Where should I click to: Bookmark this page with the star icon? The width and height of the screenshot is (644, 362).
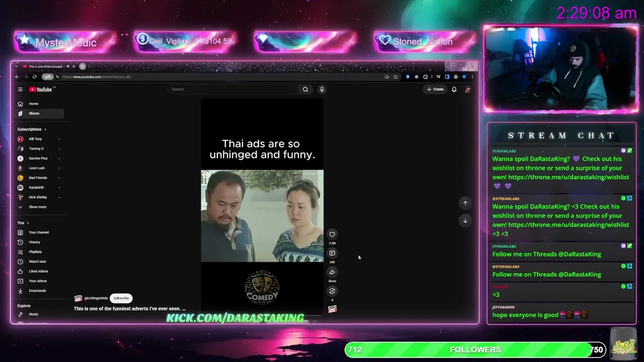(395, 77)
